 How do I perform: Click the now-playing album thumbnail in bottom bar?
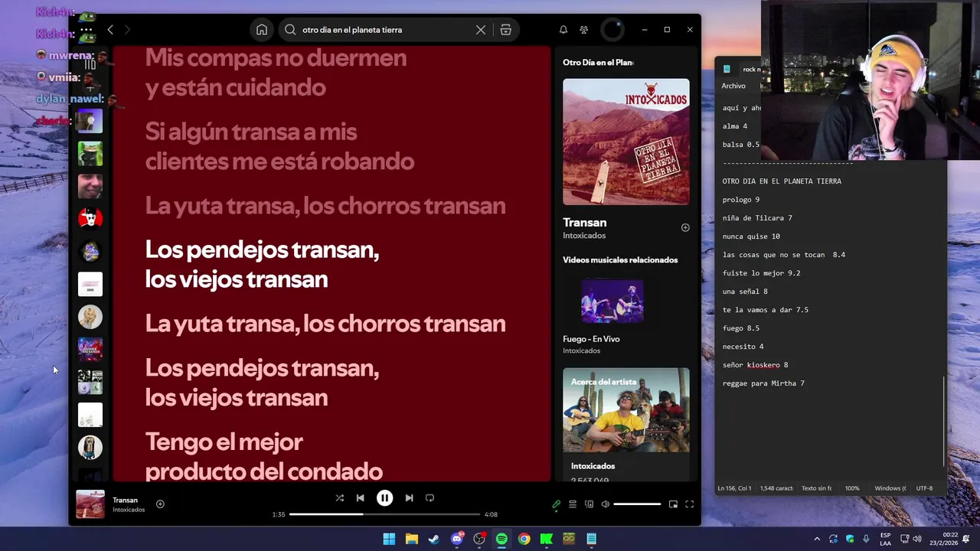click(x=90, y=504)
